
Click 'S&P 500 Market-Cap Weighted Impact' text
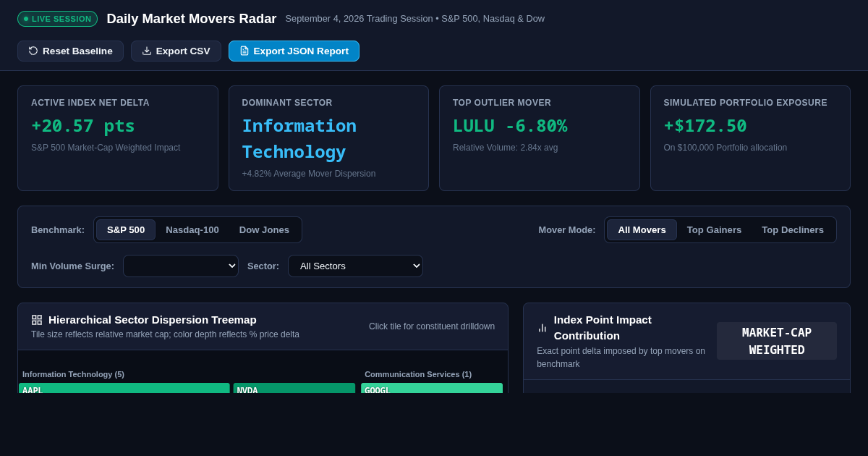click(x=106, y=148)
